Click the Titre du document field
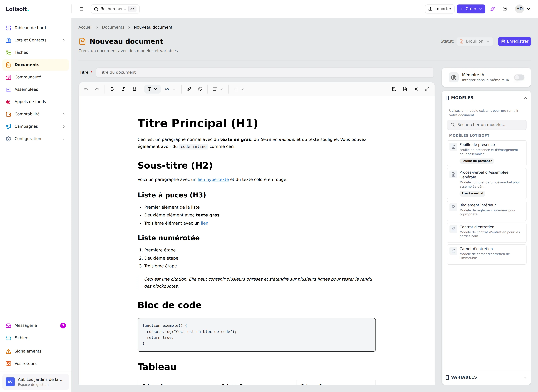The image size is (538, 392). [265, 72]
